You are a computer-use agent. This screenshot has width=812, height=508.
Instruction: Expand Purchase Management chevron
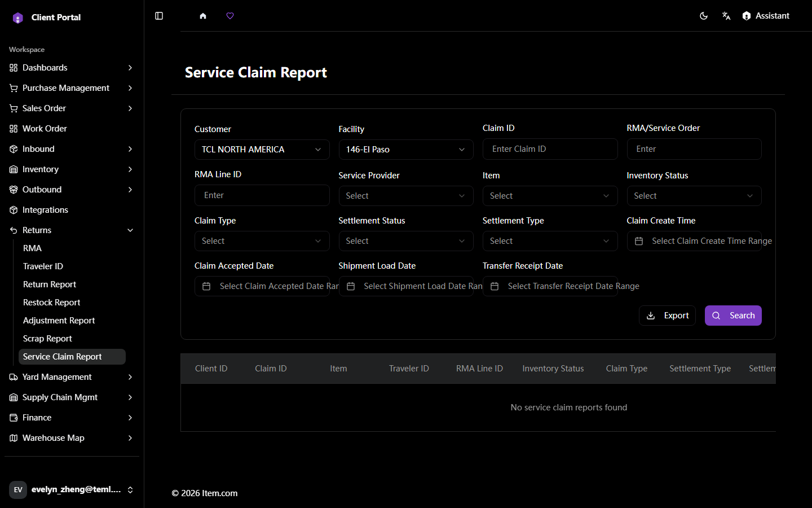130,88
